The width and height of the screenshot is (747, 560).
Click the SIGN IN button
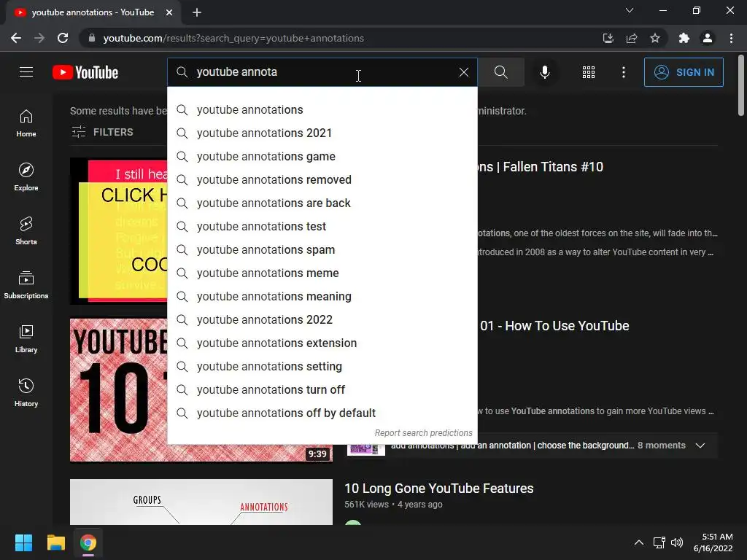pyautogui.click(x=683, y=72)
